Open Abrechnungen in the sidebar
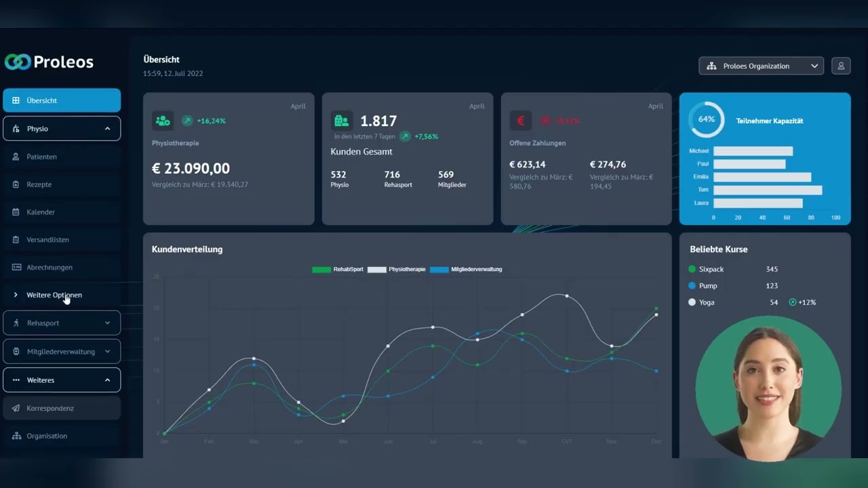The width and height of the screenshot is (868, 488). point(62,267)
